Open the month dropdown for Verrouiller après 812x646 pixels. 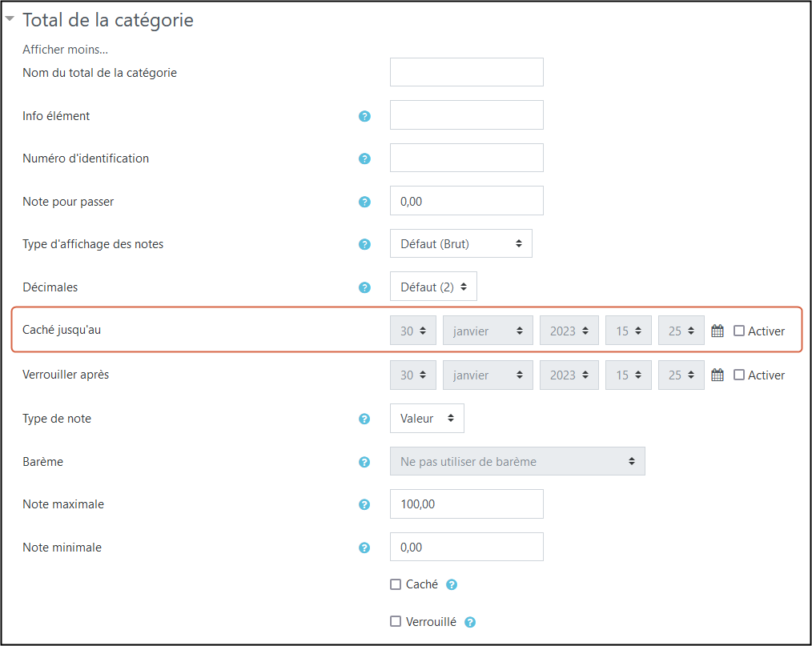[x=488, y=375]
